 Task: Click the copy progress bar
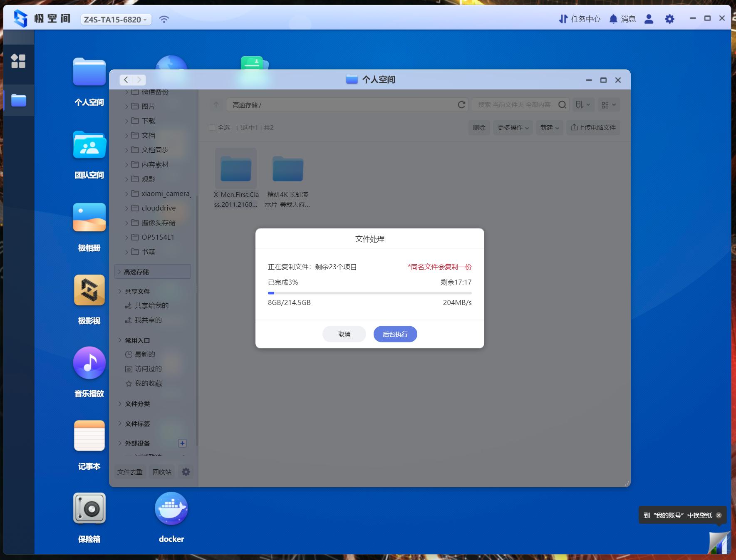tap(369, 293)
